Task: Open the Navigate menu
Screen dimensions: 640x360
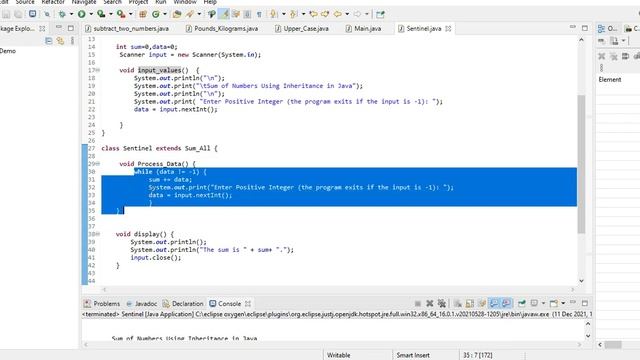Action: (x=84, y=2)
